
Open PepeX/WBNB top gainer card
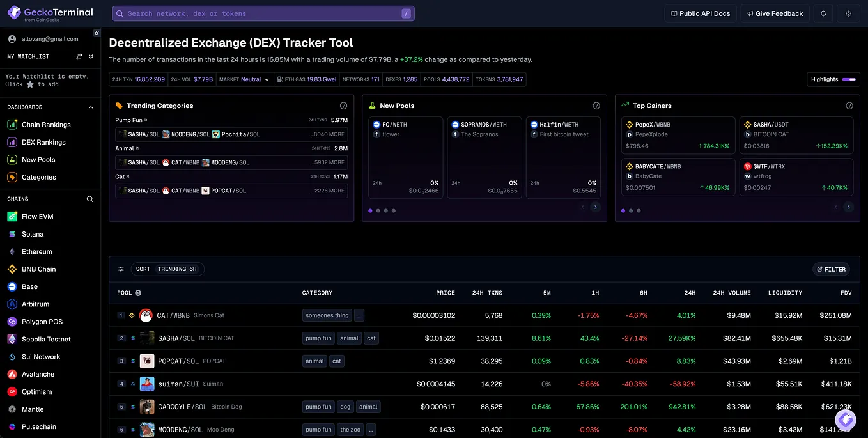(x=678, y=135)
